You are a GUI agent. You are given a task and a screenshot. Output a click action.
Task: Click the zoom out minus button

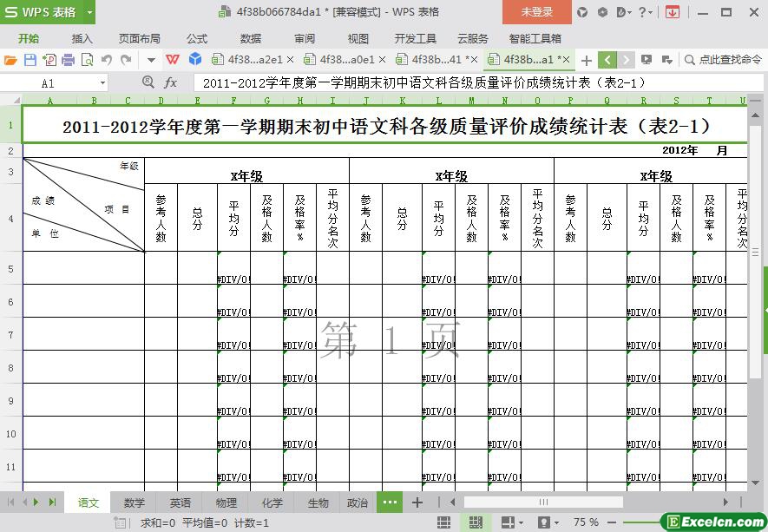612,522
